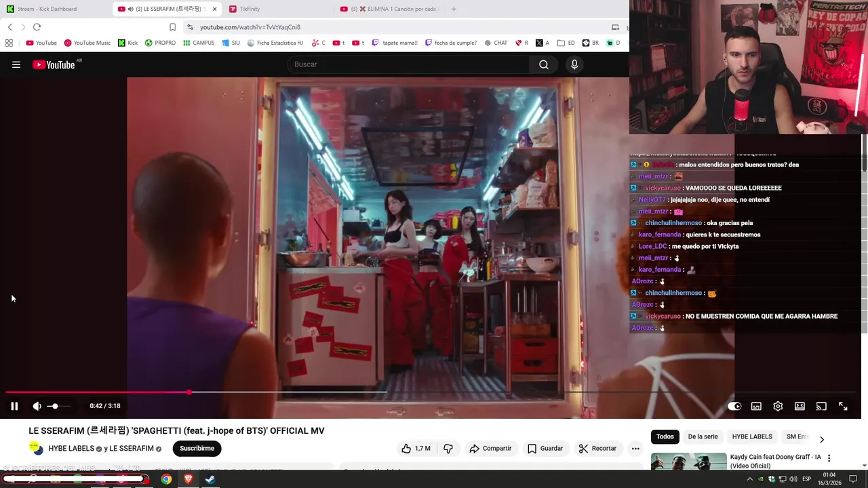Open the CAMPUS bookmark
Viewport: 868px width, 488px height.
coord(199,43)
